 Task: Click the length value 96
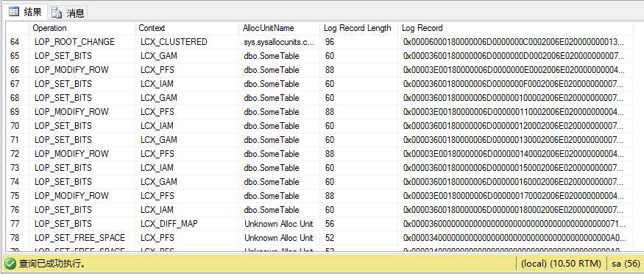[x=330, y=42]
